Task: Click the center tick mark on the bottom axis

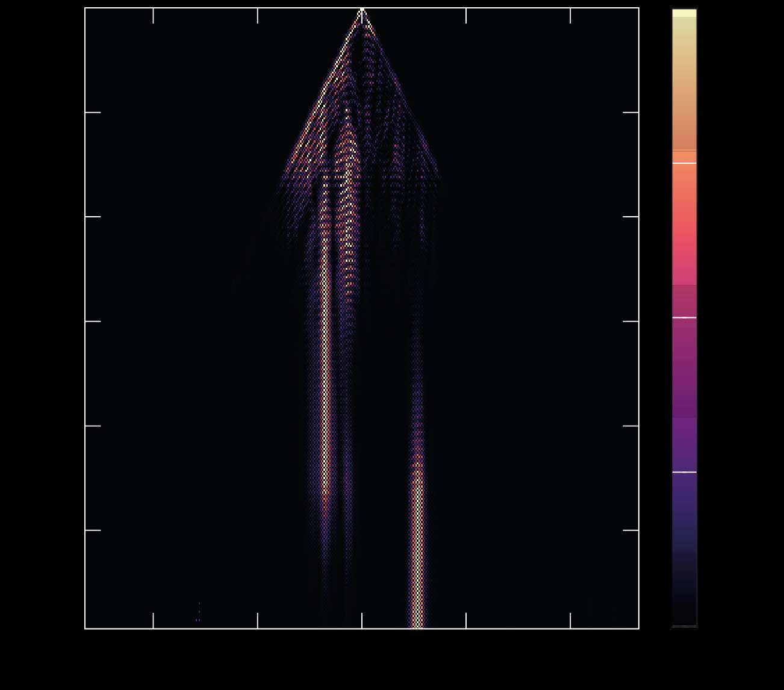Action: tap(362, 621)
